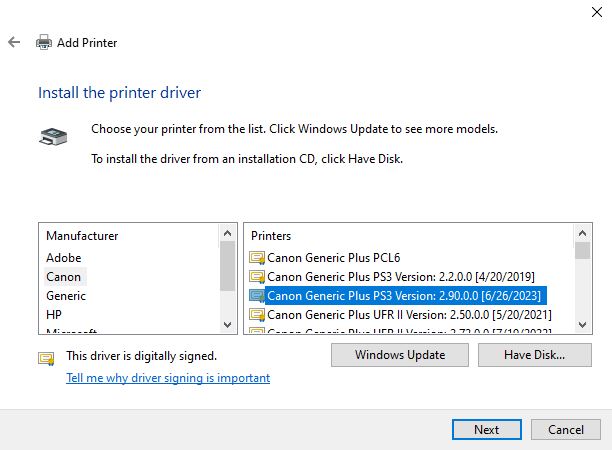Select Canon in the Manufacturer list
Image resolution: width=612 pixels, height=450 pixels.
point(64,277)
